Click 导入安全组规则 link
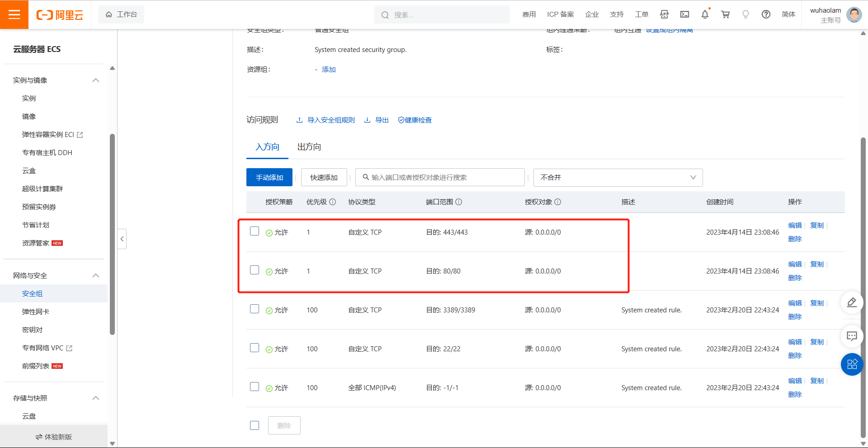This screenshot has height=448, width=868. [x=325, y=120]
